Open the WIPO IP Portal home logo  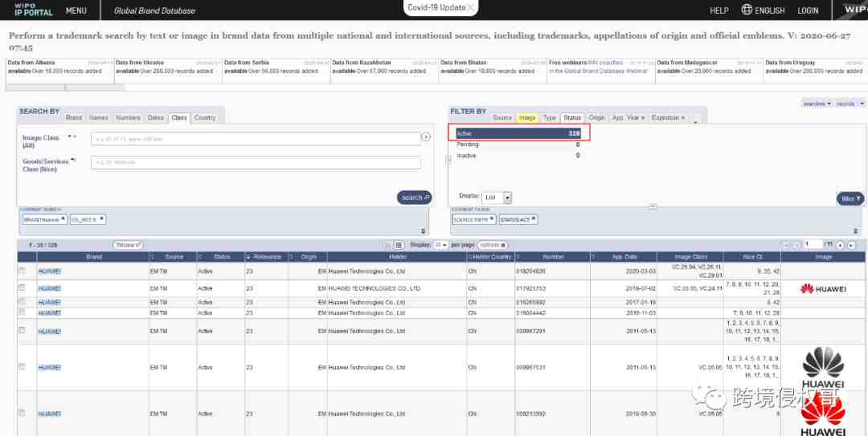pos(33,9)
